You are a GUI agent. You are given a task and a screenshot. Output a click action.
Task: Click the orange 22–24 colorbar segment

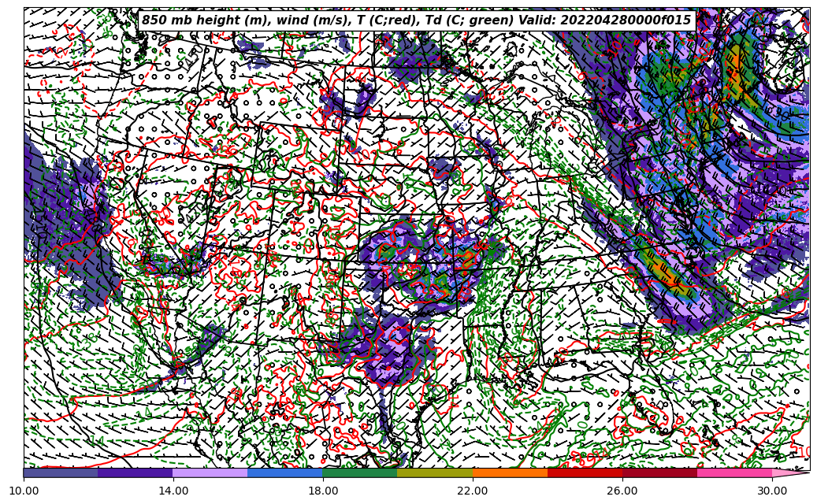tap(510, 472)
